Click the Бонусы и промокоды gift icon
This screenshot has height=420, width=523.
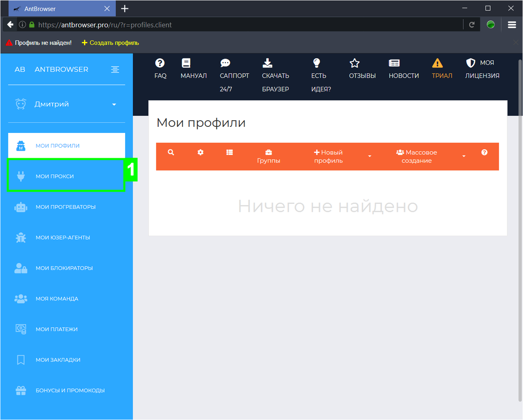pos(20,390)
